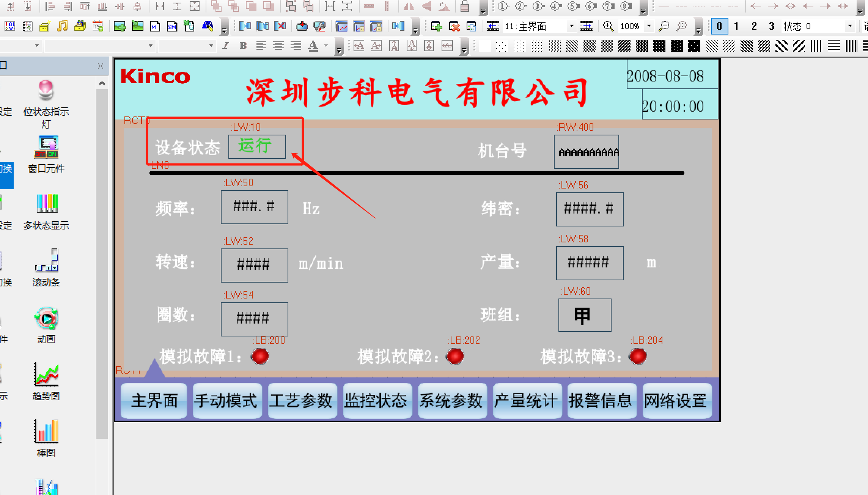Toggle italic text formatting
868x495 pixels.
coord(226,46)
